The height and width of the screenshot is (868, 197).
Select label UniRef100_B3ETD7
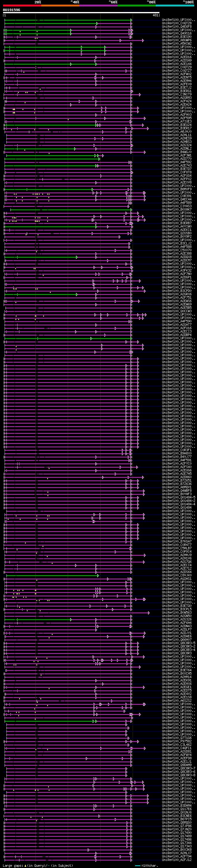tap(177, 169)
